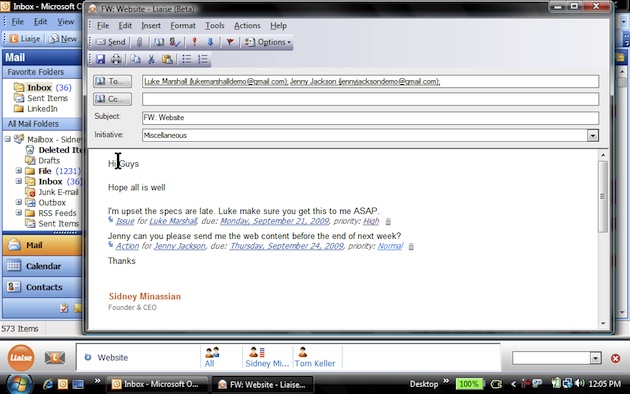630x394 pixels.
Task: Cut the selection with the scissors icon
Action: [x=151, y=59]
